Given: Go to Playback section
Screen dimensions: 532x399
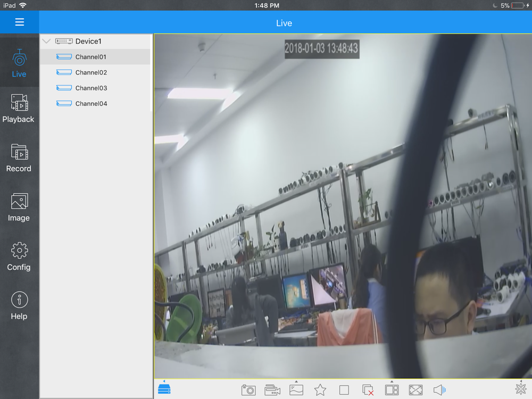Looking at the screenshot, I should point(19,109).
